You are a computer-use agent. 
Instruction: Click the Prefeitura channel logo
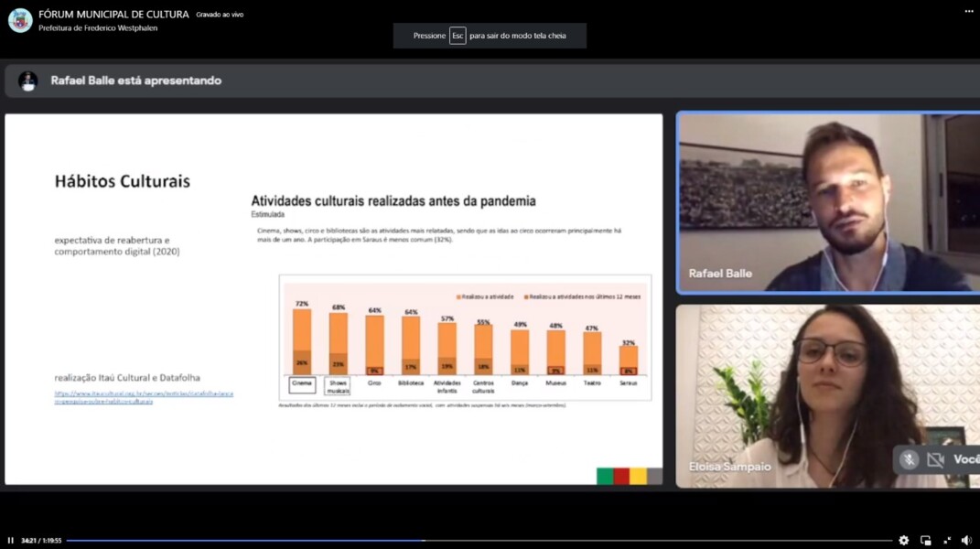point(20,21)
